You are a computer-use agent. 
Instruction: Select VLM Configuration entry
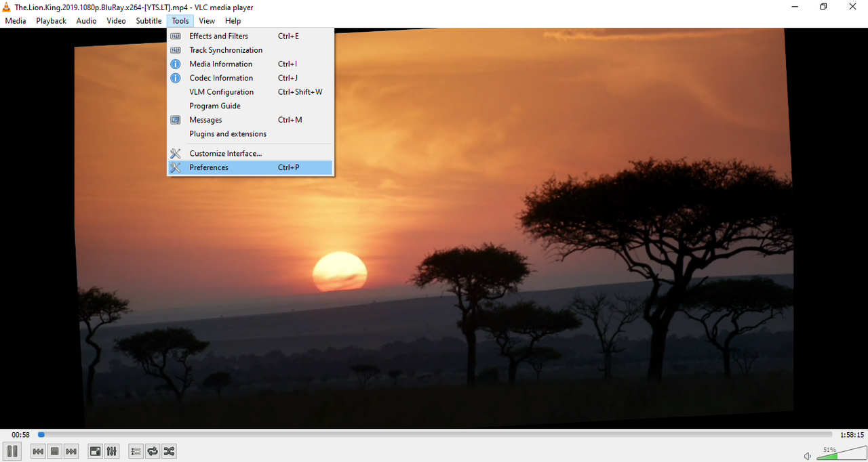250,92
